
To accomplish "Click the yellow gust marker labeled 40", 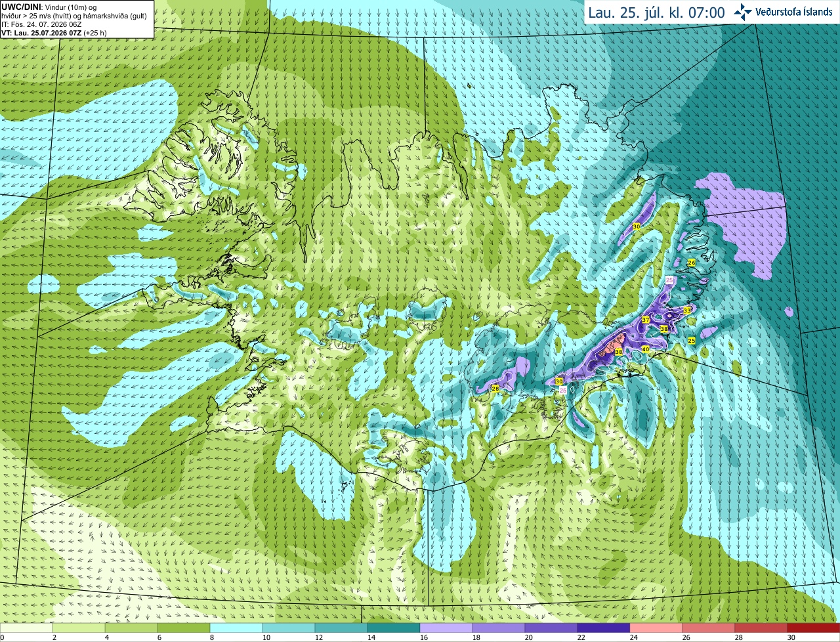I will point(646,349).
